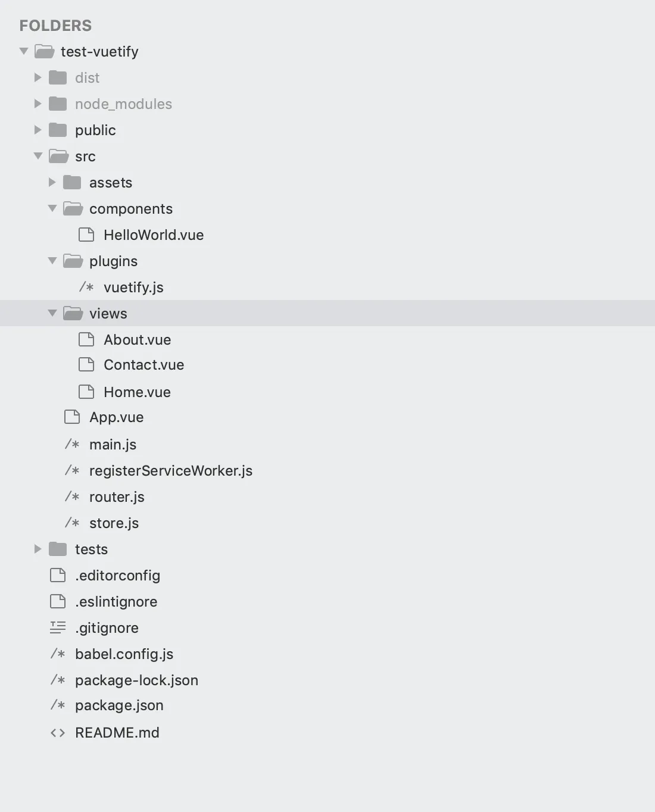Open babel.config.js file
655x812 pixels.
tap(124, 654)
